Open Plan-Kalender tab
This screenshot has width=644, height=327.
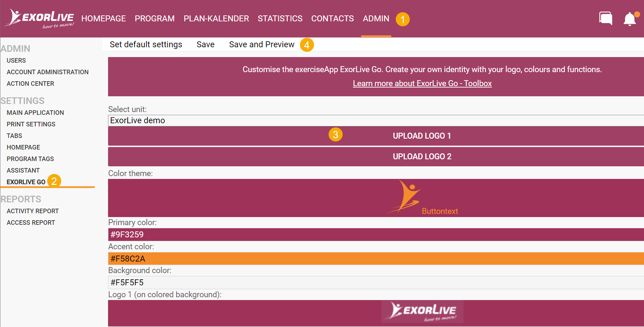tap(216, 19)
